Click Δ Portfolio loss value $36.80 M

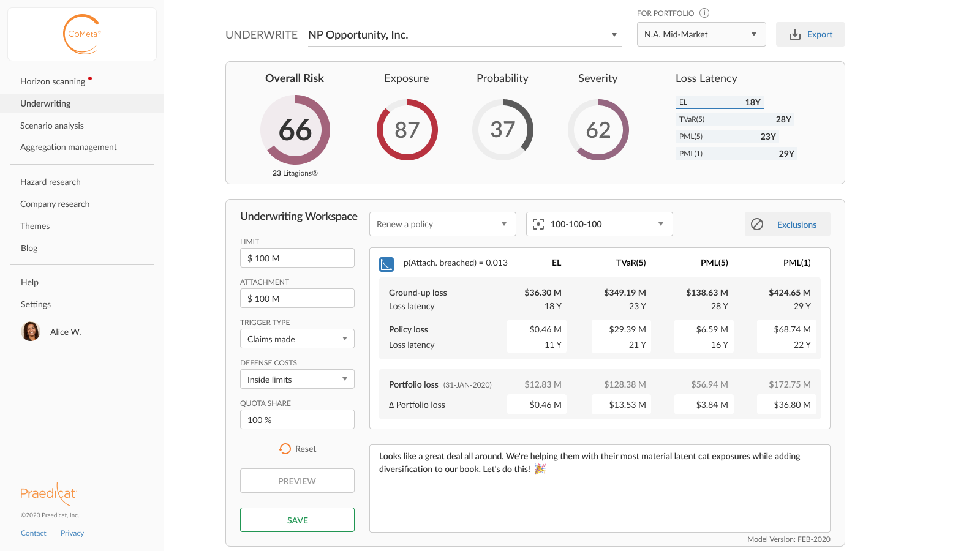pyautogui.click(x=792, y=405)
